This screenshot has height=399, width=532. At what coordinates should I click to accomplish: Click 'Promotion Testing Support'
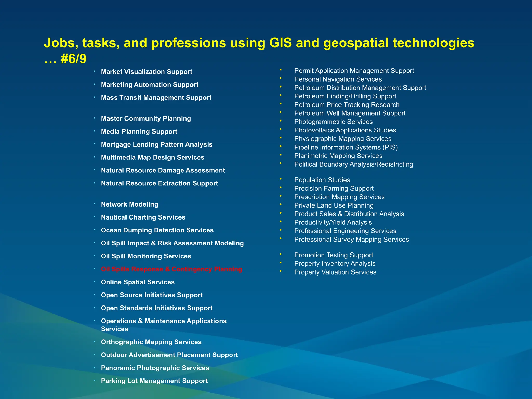[334, 255]
